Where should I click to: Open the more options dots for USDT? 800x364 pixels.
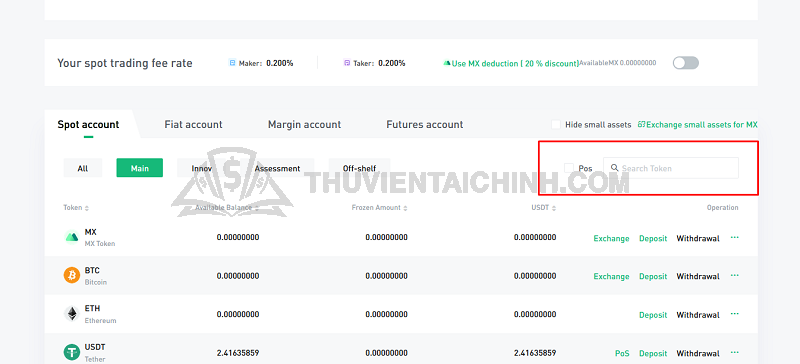click(x=735, y=352)
